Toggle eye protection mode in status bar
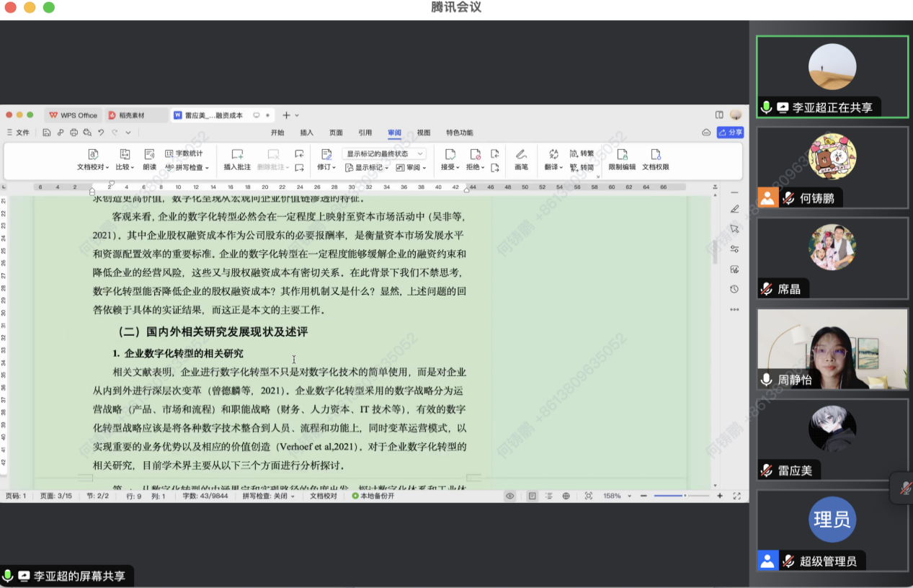The width and height of the screenshot is (913, 588). (x=510, y=496)
